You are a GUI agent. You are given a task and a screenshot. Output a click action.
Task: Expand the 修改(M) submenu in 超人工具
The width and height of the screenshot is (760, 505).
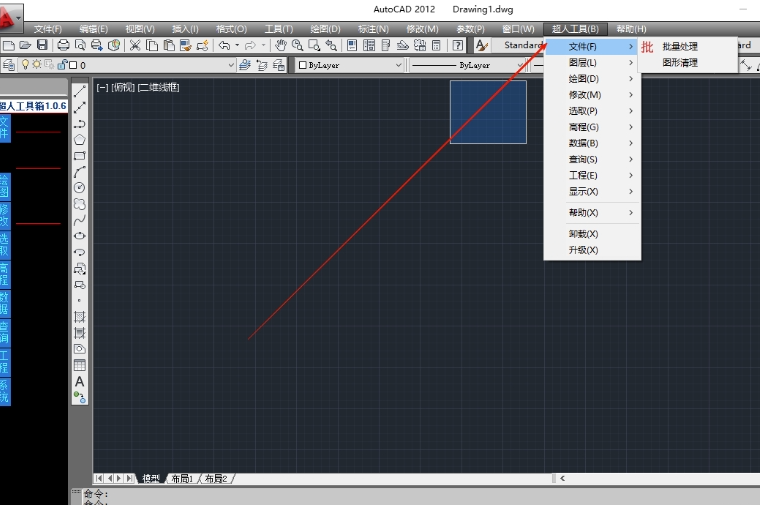point(592,95)
